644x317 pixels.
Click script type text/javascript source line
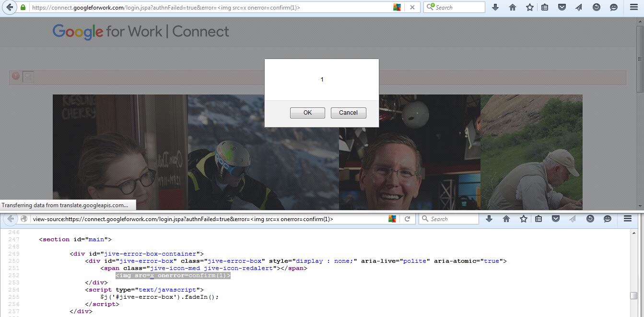pos(144,290)
